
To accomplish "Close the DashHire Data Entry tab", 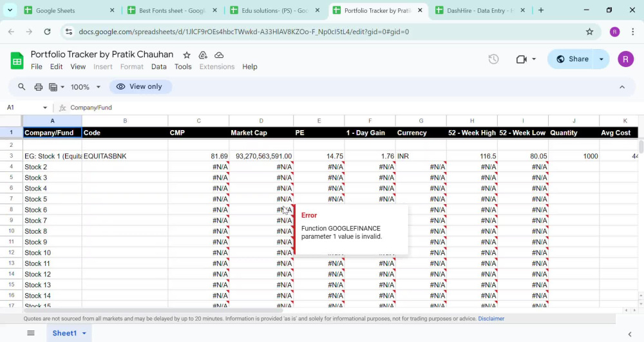I will coord(522,10).
